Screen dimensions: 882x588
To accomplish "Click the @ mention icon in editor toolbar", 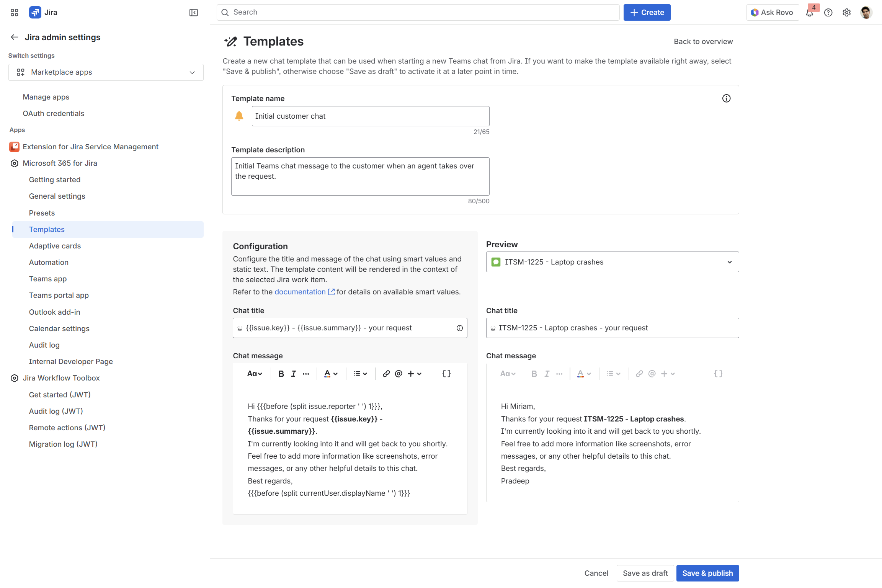I will point(399,374).
